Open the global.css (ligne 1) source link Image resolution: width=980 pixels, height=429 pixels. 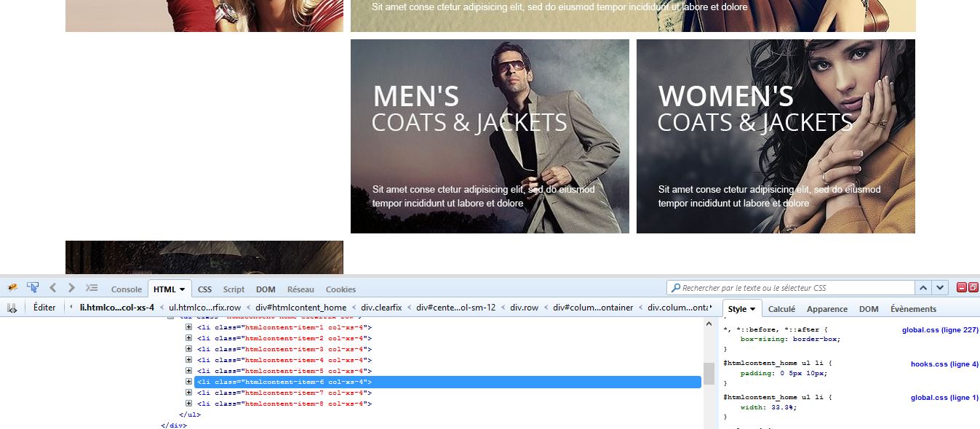(944, 398)
